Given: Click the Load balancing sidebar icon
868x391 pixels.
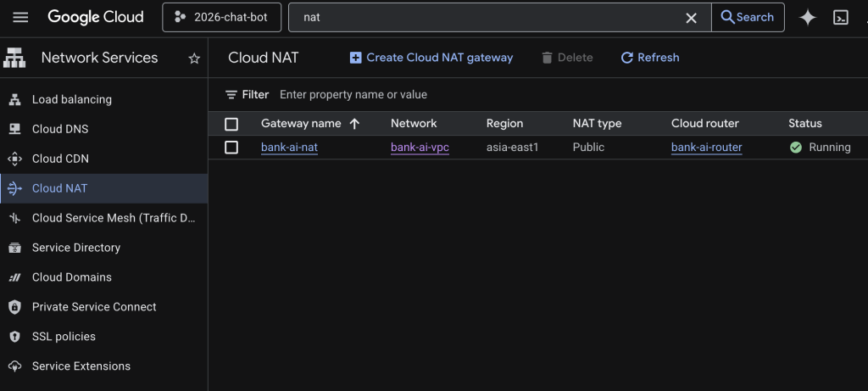Looking at the screenshot, I should (x=15, y=100).
